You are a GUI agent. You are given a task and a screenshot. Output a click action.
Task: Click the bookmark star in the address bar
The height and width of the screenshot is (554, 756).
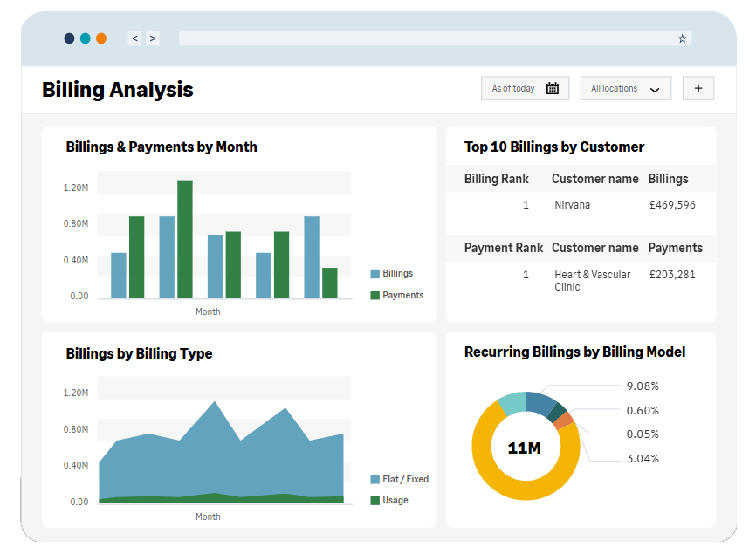pos(682,38)
